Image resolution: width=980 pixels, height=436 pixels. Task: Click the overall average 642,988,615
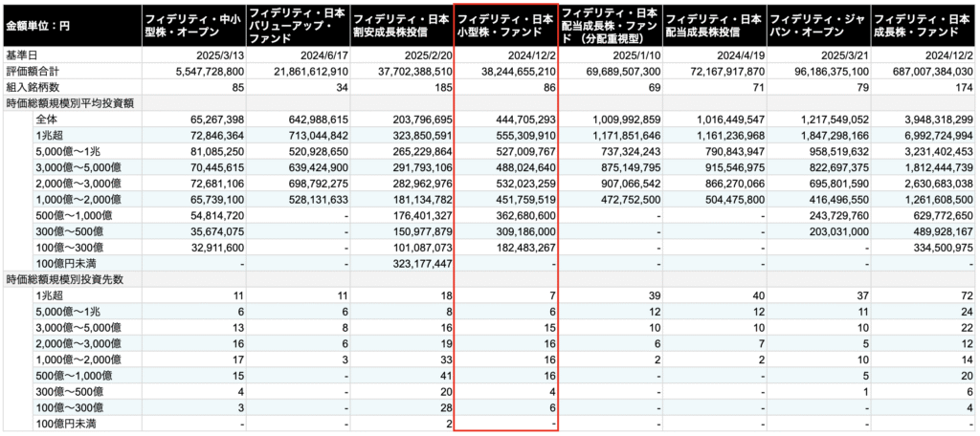[318, 119]
